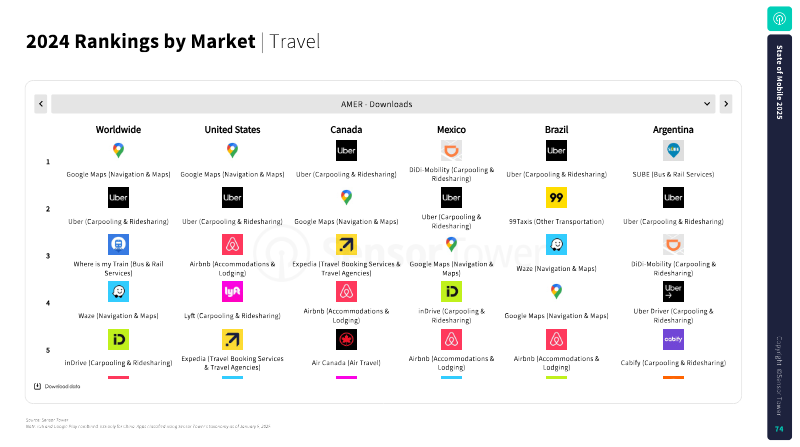Click the Canada column header
Image resolution: width=800 pixels, height=447 pixels.
click(x=346, y=130)
